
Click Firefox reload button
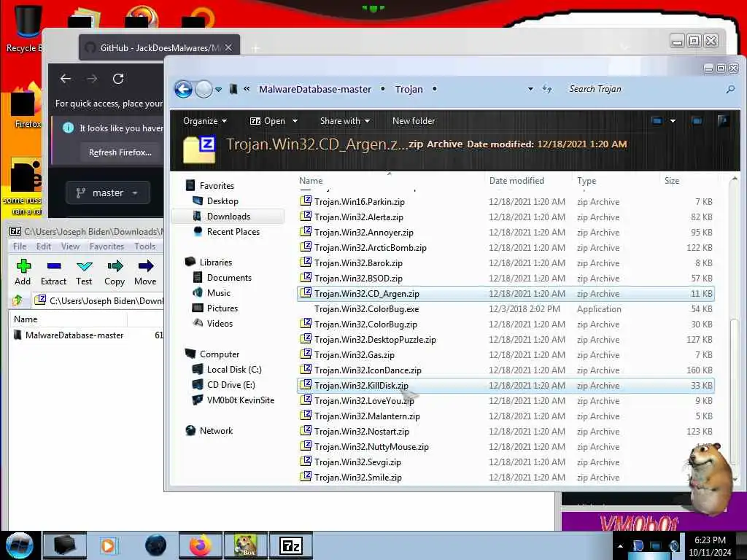point(118,79)
